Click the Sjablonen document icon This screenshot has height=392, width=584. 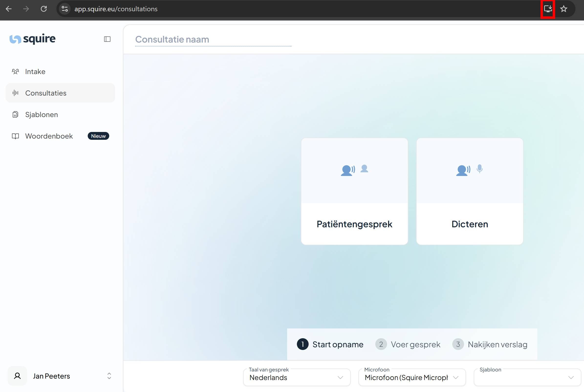coord(15,115)
